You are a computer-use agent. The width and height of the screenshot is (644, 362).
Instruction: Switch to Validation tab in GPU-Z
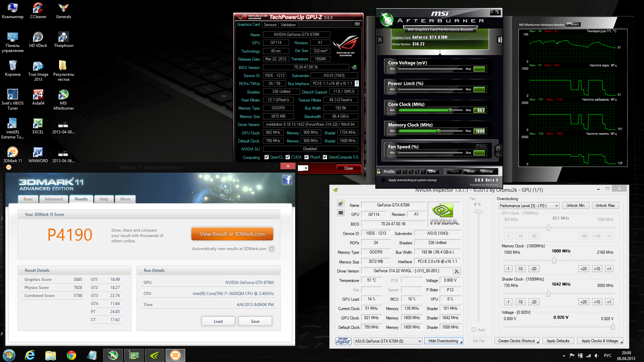pyautogui.click(x=288, y=24)
